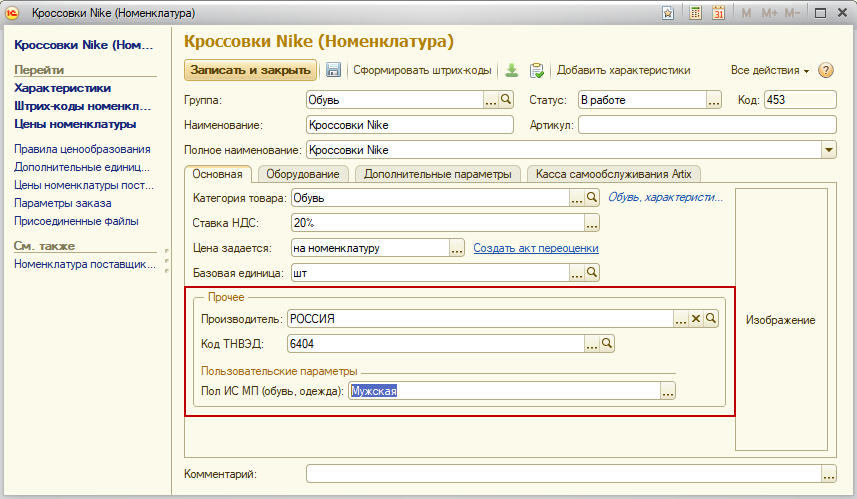Open the calendar icon in title bar

(x=718, y=13)
